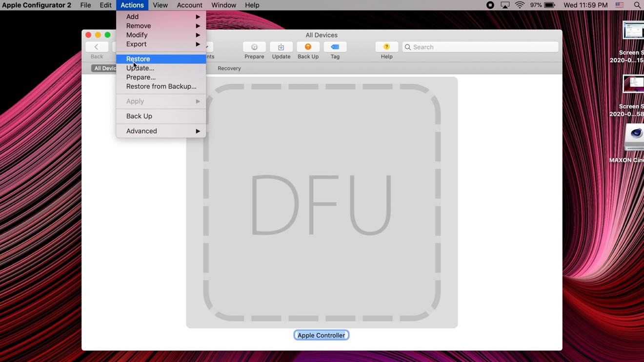644x362 pixels.
Task: Click the Prepare gear icon in toolbar
Action: (254, 47)
